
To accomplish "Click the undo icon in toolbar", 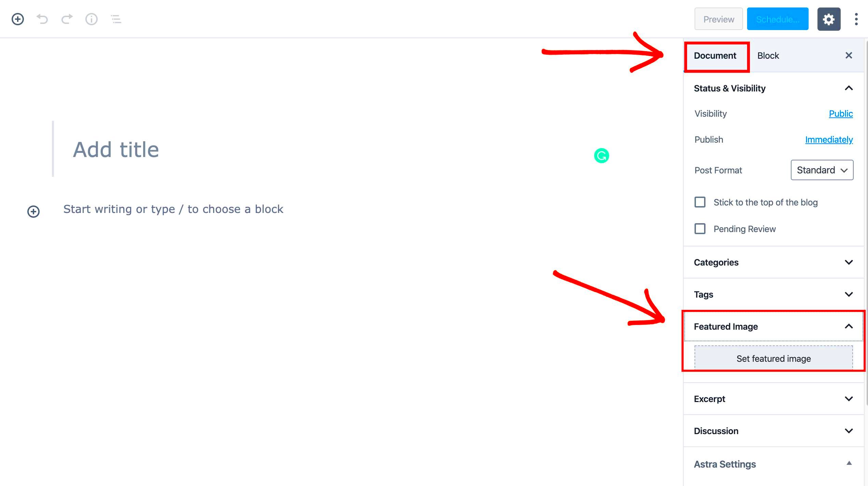I will (42, 18).
